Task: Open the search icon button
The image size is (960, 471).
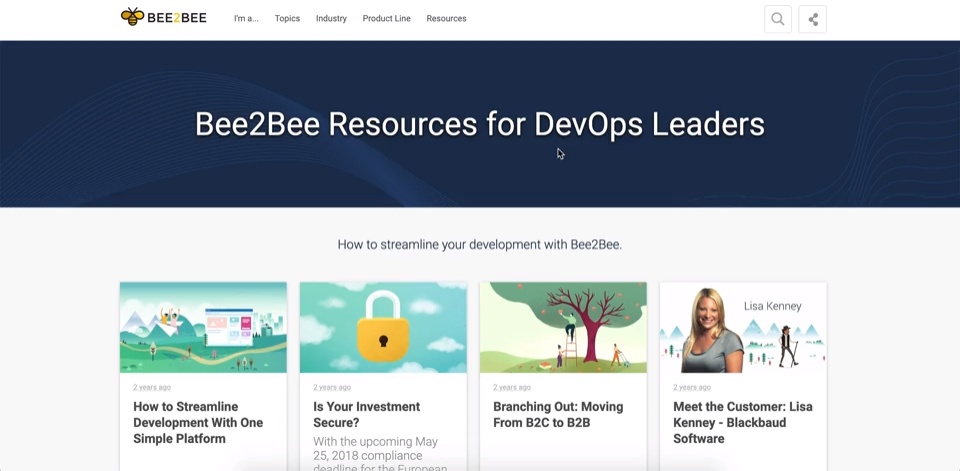Action: [777, 19]
